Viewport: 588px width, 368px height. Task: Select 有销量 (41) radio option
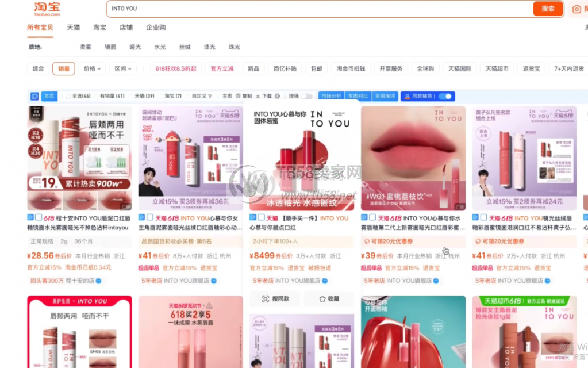97,97
